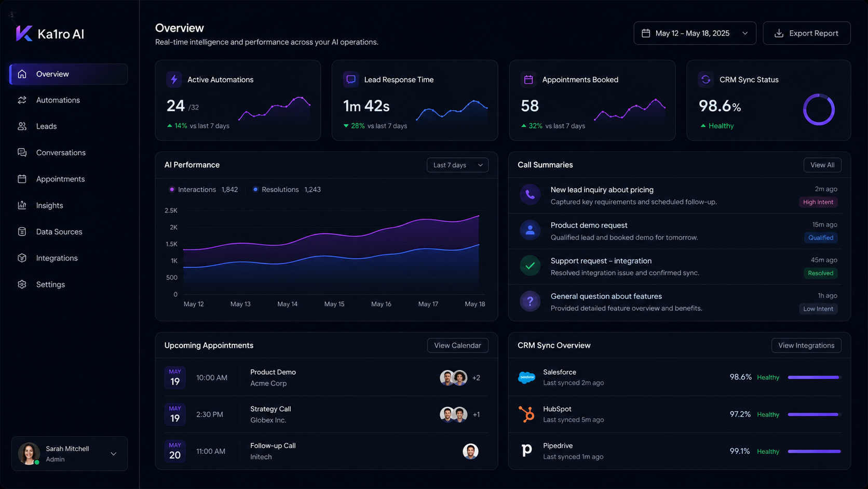The image size is (868, 489).
Task: Click the High Intent tag
Action: tap(818, 202)
